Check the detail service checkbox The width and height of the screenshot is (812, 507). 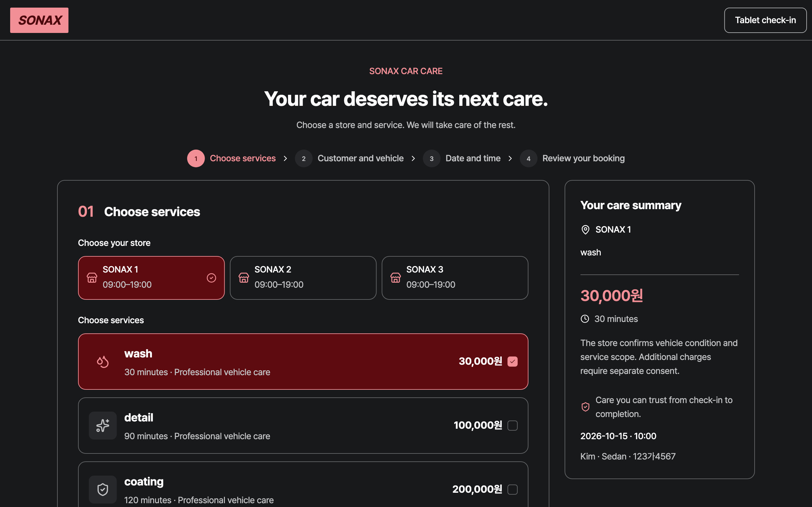(512, 426)
